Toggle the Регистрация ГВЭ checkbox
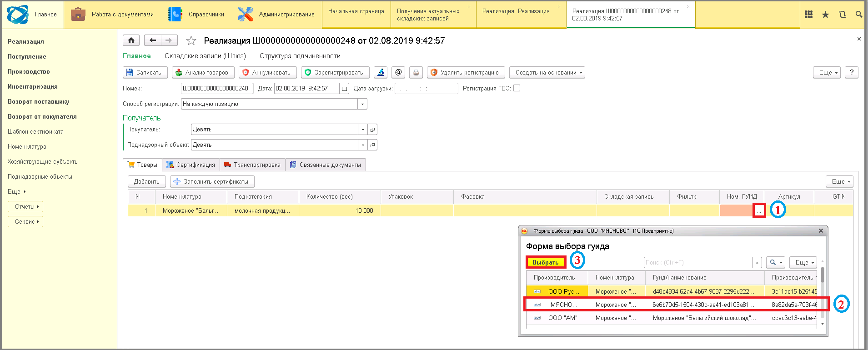 pos(517,88)
